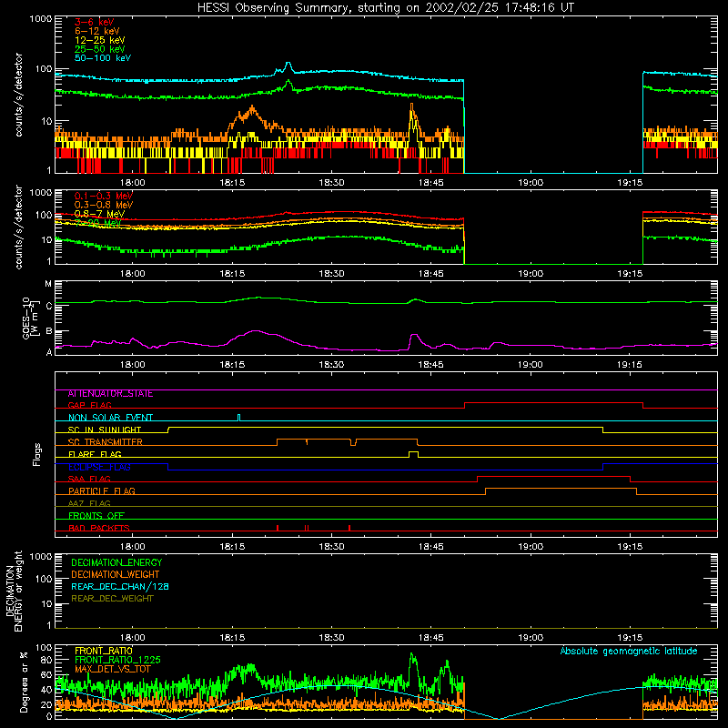728x728 pixels.
Task: Click the BAD_PACKETS flag label
Action: (x=99, y=529)
